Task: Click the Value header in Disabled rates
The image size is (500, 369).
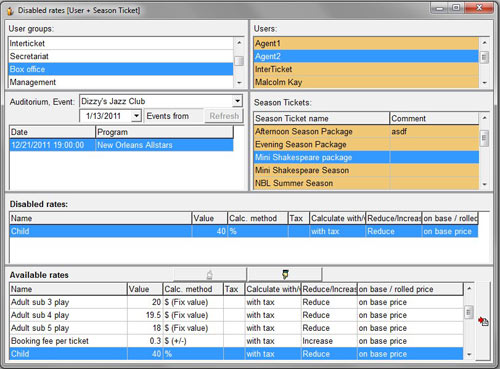Action: 210,218
